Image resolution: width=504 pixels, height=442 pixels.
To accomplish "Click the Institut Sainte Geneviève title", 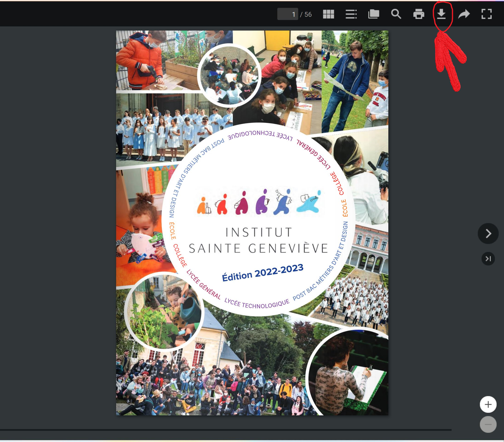I will click(x=258, y=240).
